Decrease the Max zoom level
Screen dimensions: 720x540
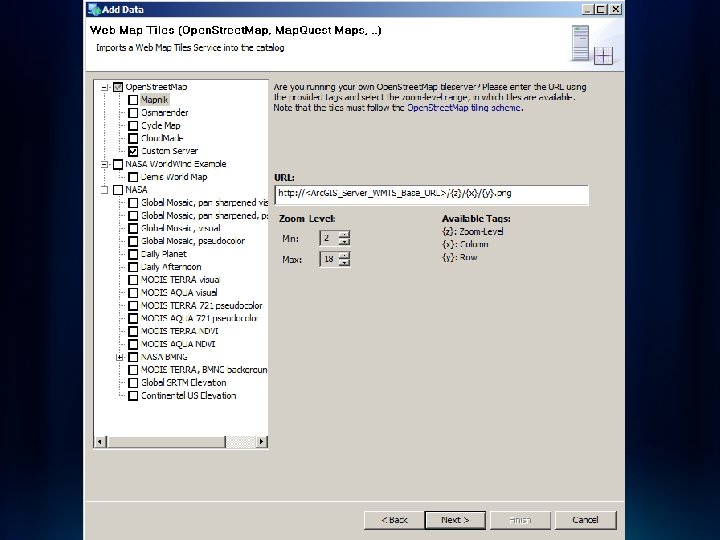click(344, 263)
